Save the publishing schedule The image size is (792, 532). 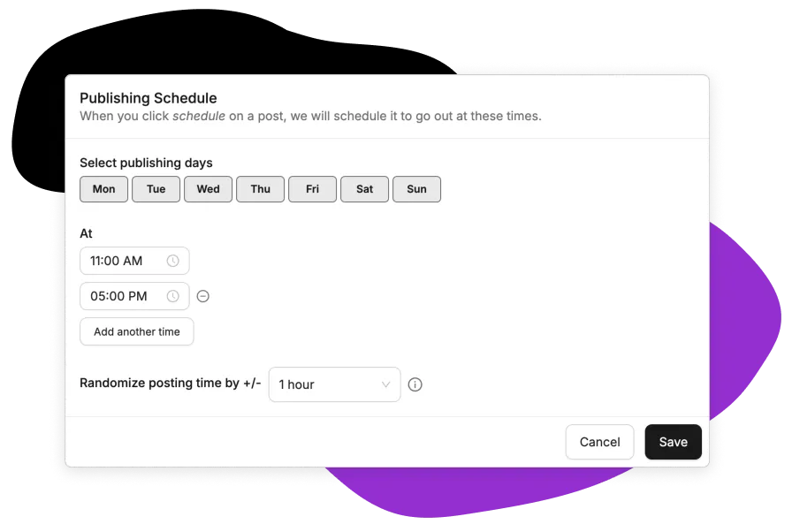click(673, 442)
